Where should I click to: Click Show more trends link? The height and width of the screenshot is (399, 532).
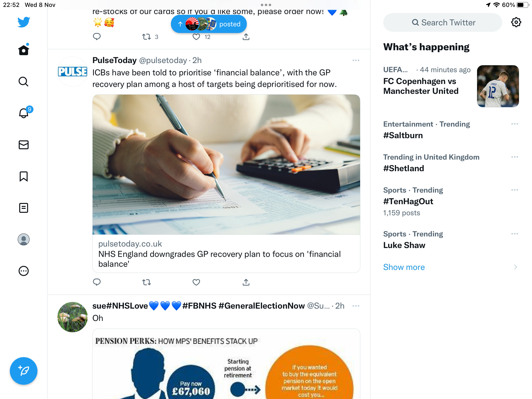click(x=404, y=267)
